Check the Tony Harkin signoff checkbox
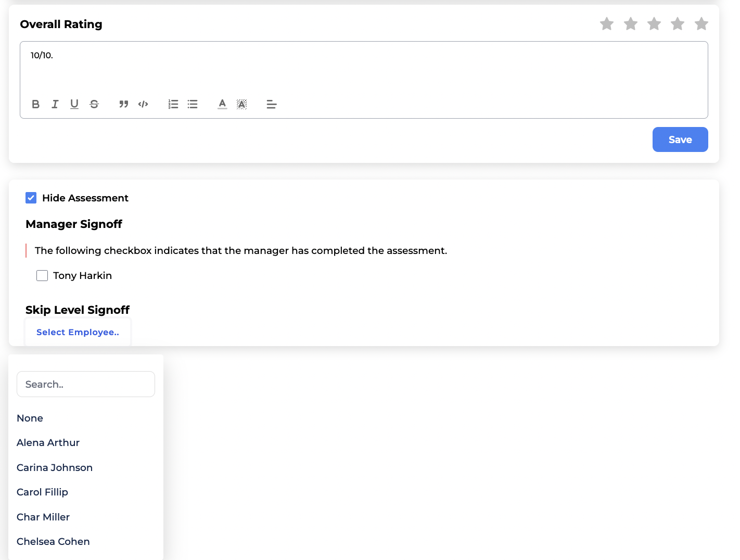The width and height of the screenshot is (740, 560). coord(42,275)
